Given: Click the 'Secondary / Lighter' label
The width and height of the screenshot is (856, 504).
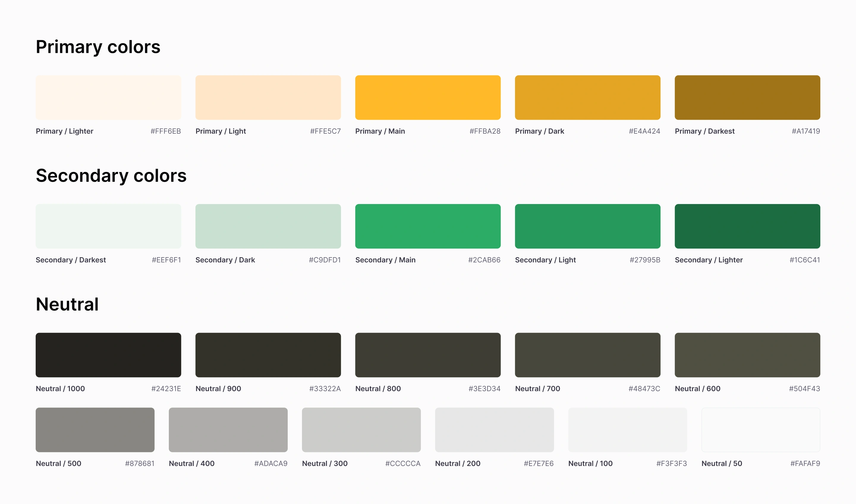Looking at the screenshot, I should tap(709, 260).
